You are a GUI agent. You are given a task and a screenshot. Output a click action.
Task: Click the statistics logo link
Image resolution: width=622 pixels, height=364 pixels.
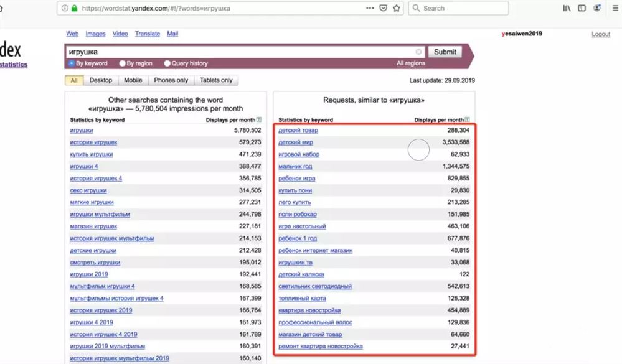pyautogui.click(x=14, y=65)
